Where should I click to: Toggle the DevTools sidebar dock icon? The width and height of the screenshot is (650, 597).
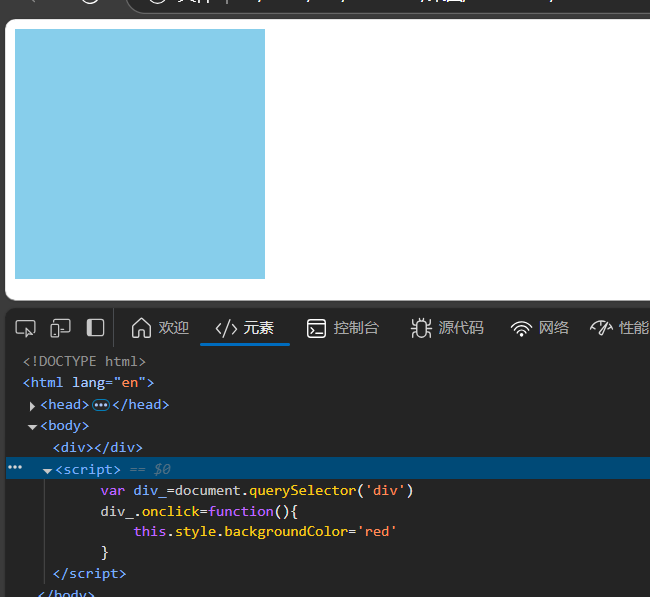[95, 328]
